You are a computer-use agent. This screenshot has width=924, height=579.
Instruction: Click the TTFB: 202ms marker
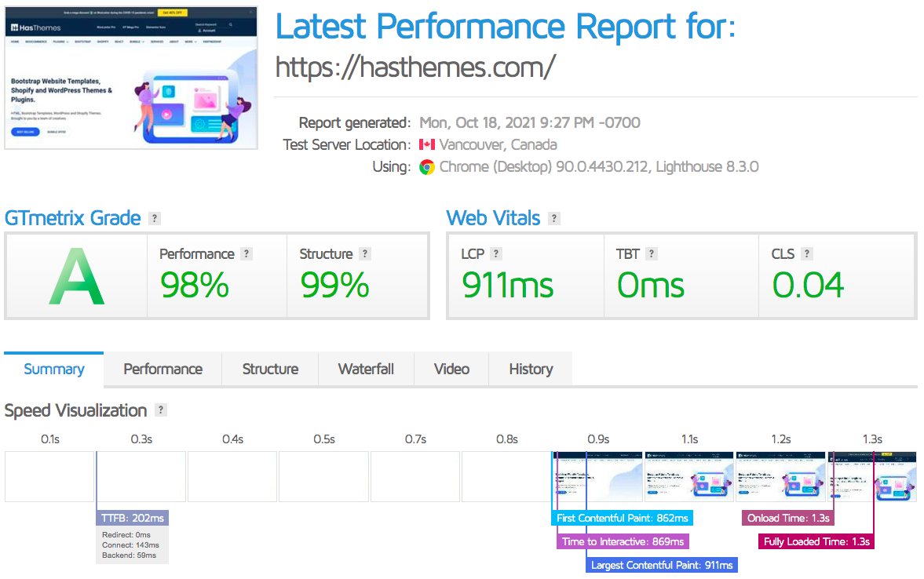(133, 519)
